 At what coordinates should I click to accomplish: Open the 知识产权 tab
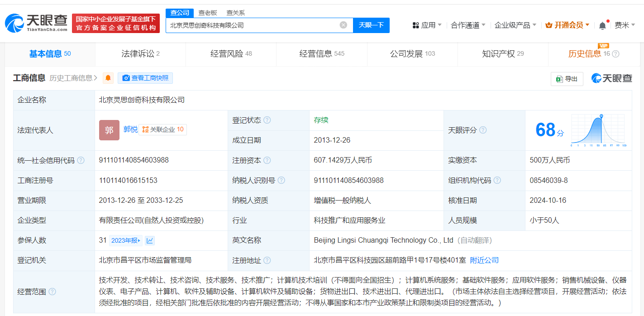coord(502,54)
